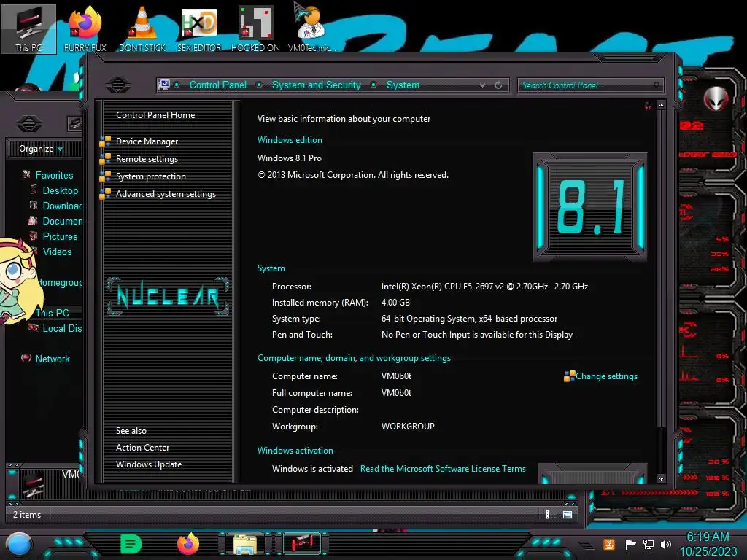Open the Help icon in System window
Image resolution: width=747 pixels, height=560 pixels.
(x=648, y=106)
